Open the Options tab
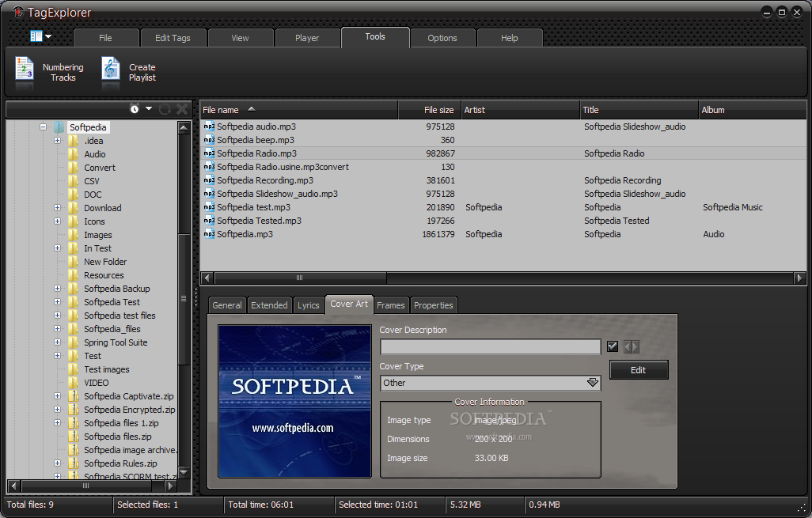This screenshot has width=812, height=518. click(x=442, y=38)
